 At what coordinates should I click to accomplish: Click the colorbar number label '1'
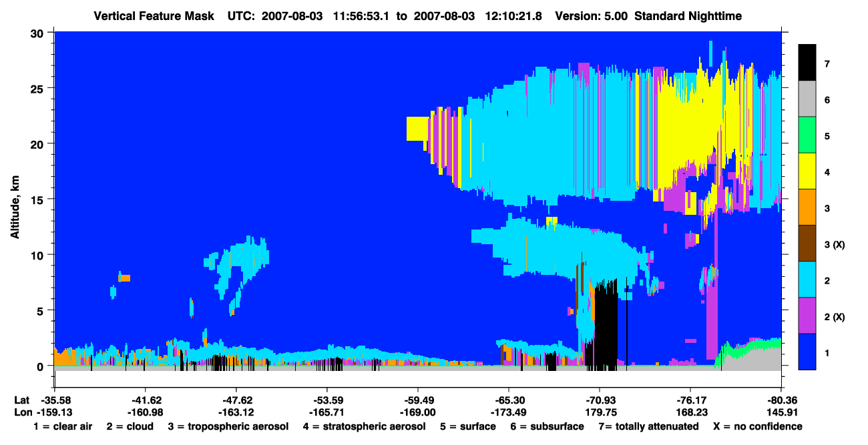point(827,352)
